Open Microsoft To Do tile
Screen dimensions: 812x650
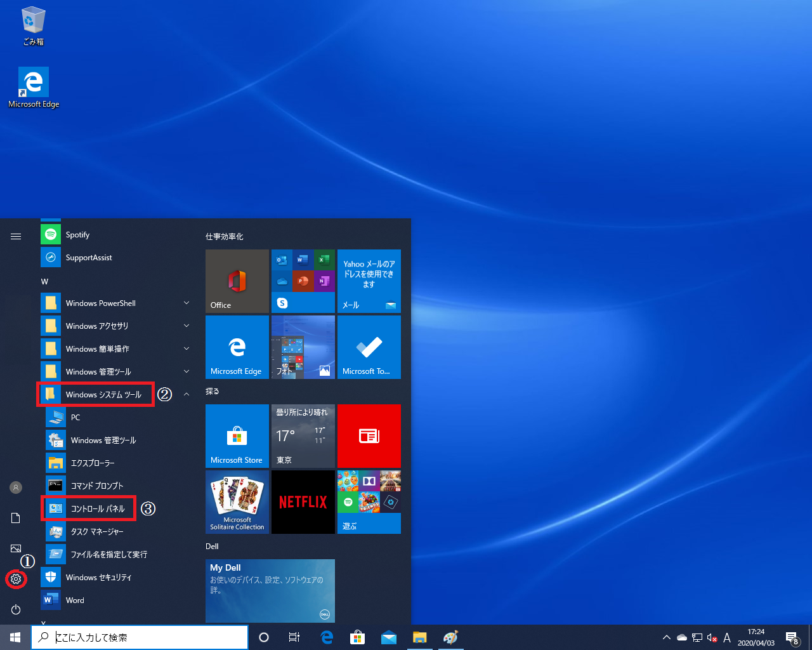[x=369, y=347]
